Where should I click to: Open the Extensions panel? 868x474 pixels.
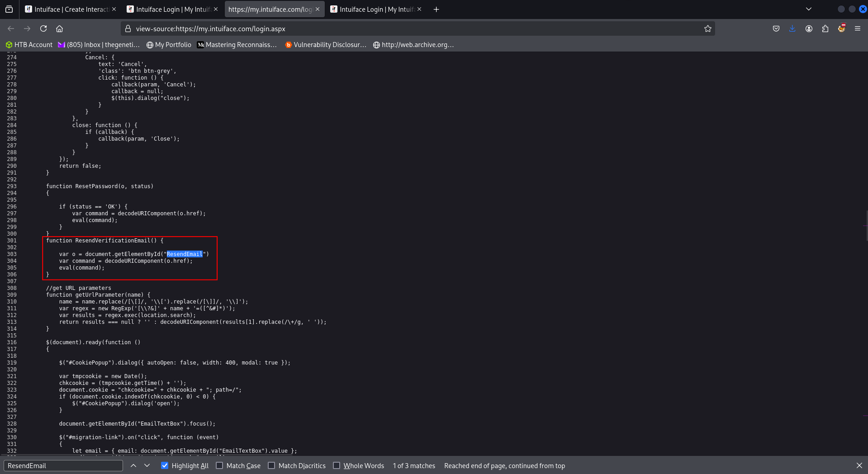tap(825, 28)
